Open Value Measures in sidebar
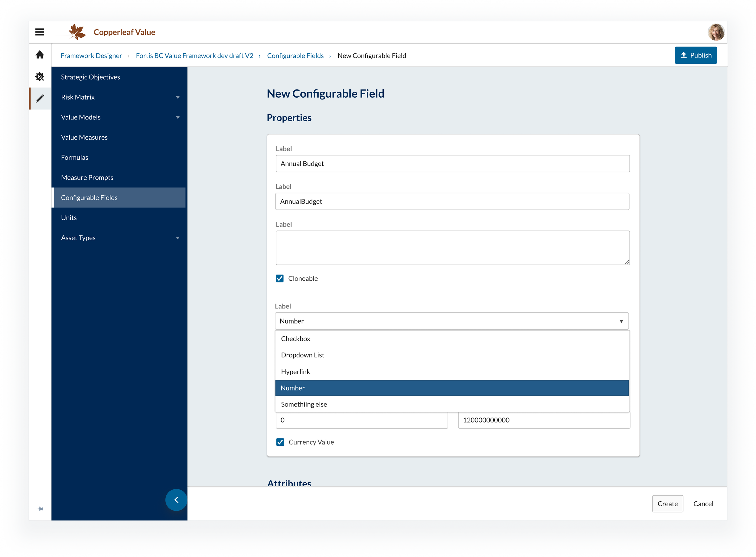Screen dimensions: 756x557 coord(84,137)
